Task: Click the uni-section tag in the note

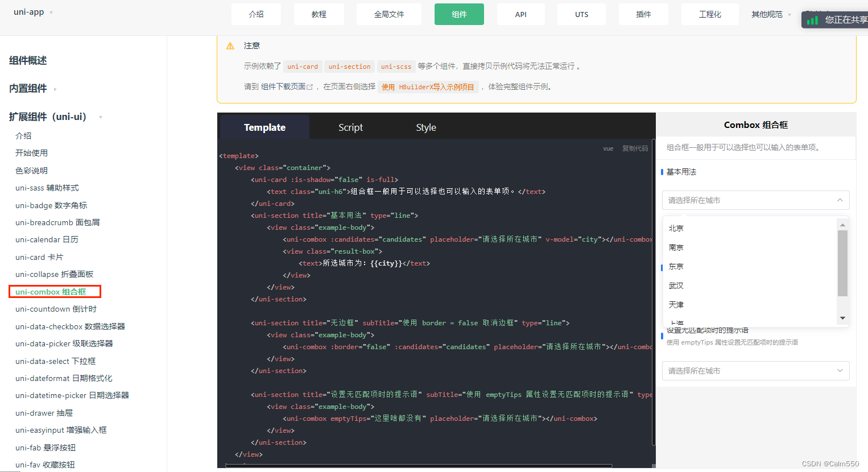Action: [349, 67]
